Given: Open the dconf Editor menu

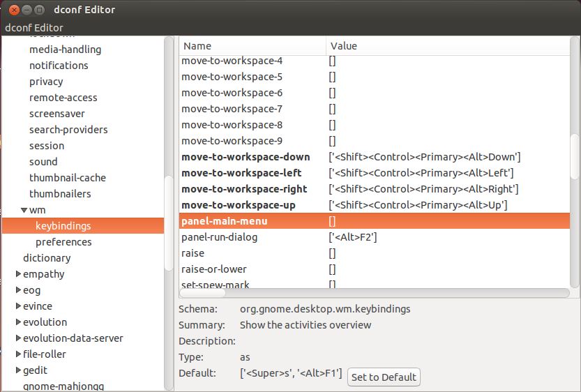Looking at the screenshot, I should click(x=34, y=28).
